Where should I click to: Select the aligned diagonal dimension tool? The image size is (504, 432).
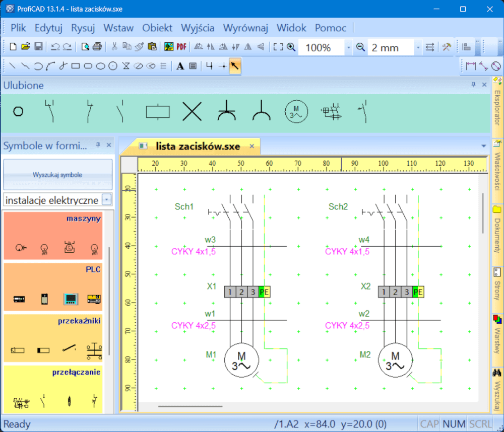[483, 66]
